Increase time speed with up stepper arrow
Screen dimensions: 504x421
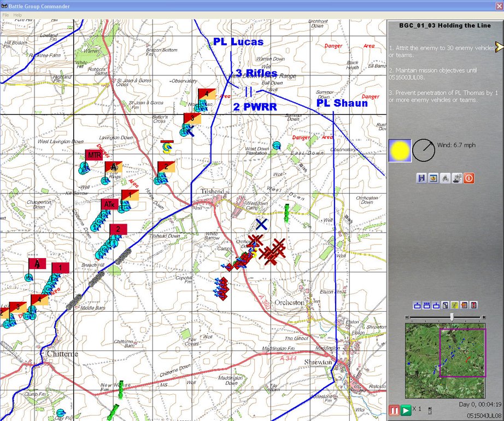[x=430, y=407]
